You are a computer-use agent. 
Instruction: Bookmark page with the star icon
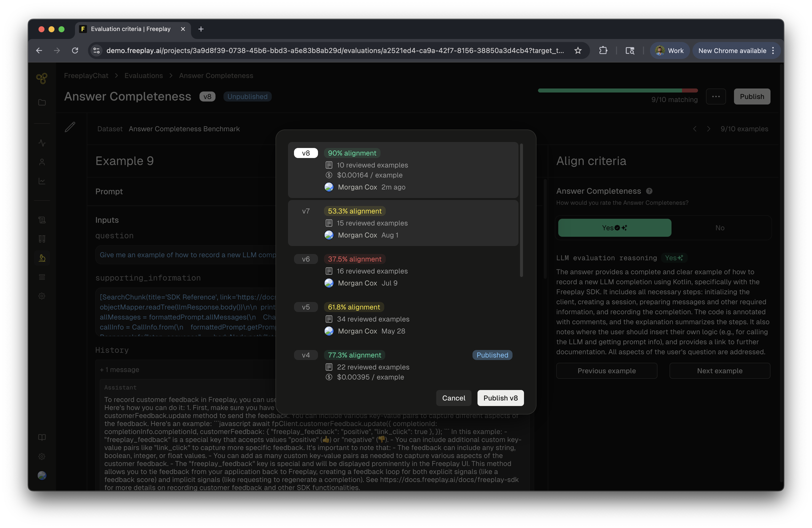577,50
